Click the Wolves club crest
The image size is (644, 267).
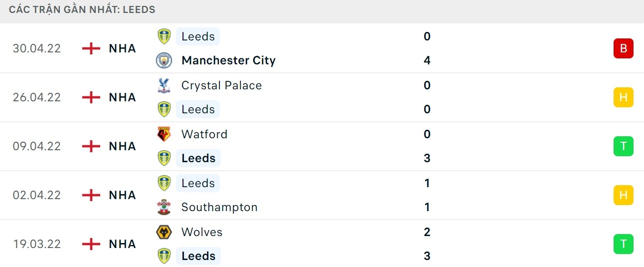164,232
